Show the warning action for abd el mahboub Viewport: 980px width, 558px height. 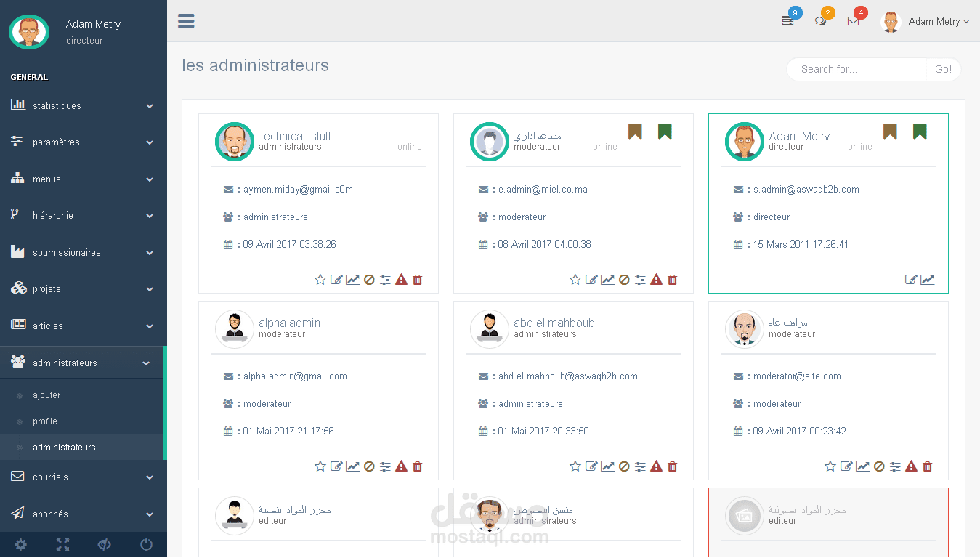click(x=656, y=466)
